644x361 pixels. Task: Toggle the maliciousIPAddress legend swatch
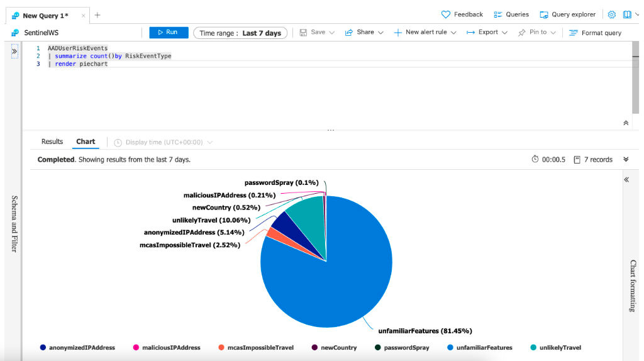[136, 347]
